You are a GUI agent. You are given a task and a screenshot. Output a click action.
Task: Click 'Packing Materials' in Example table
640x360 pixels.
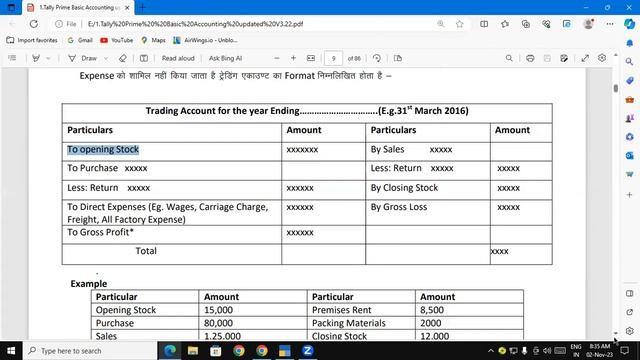click(349, 323)
